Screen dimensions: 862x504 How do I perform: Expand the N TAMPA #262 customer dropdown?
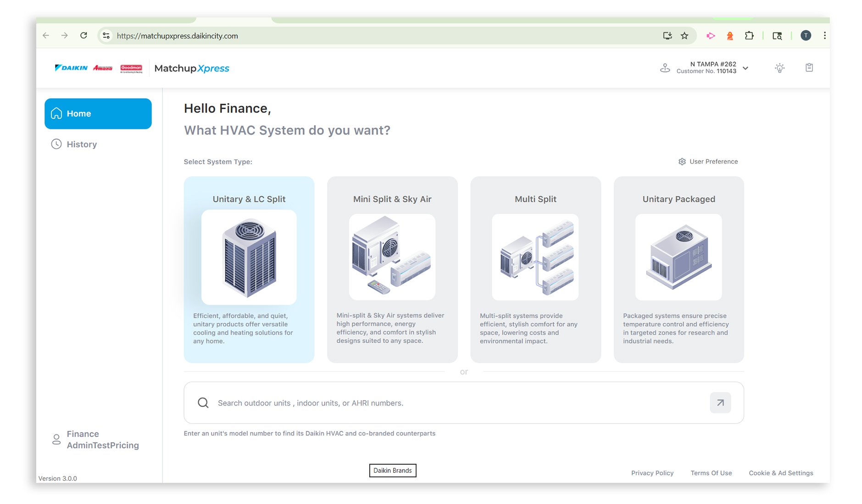coord(745,68)
